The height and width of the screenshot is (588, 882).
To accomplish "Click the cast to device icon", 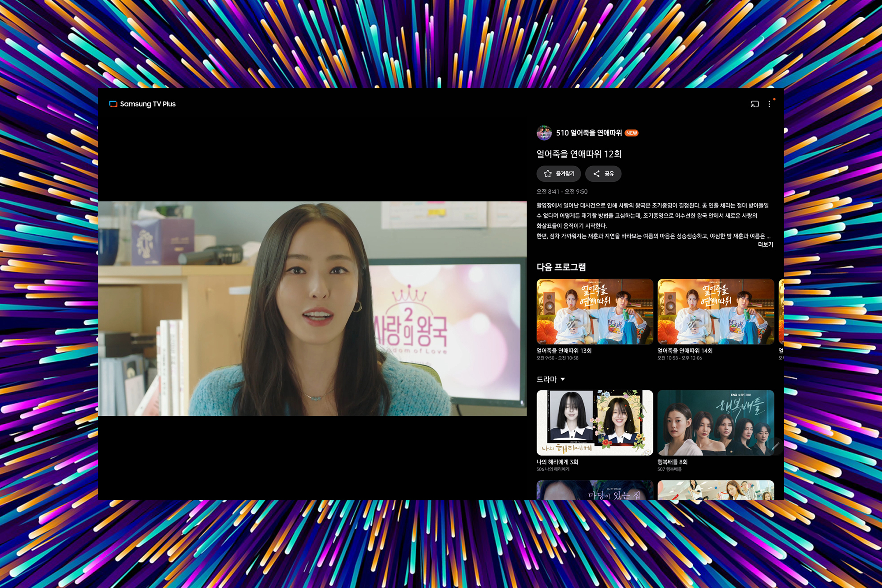I will point(755,104).
